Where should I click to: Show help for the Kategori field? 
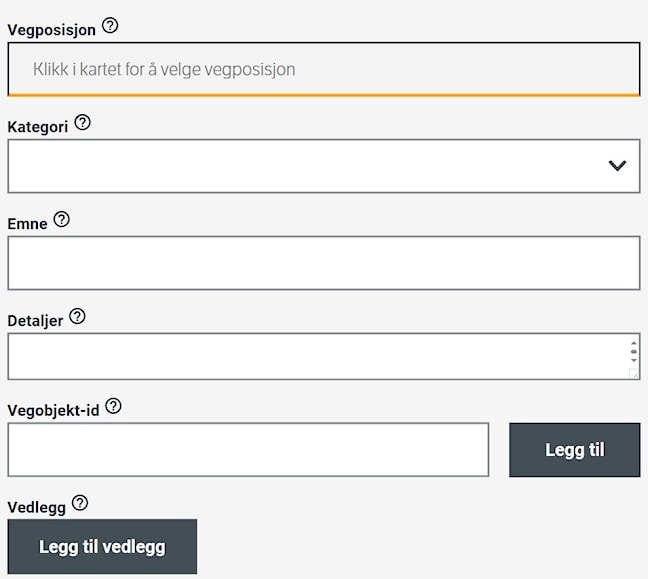pyautogui.click(x=83, y=122)
